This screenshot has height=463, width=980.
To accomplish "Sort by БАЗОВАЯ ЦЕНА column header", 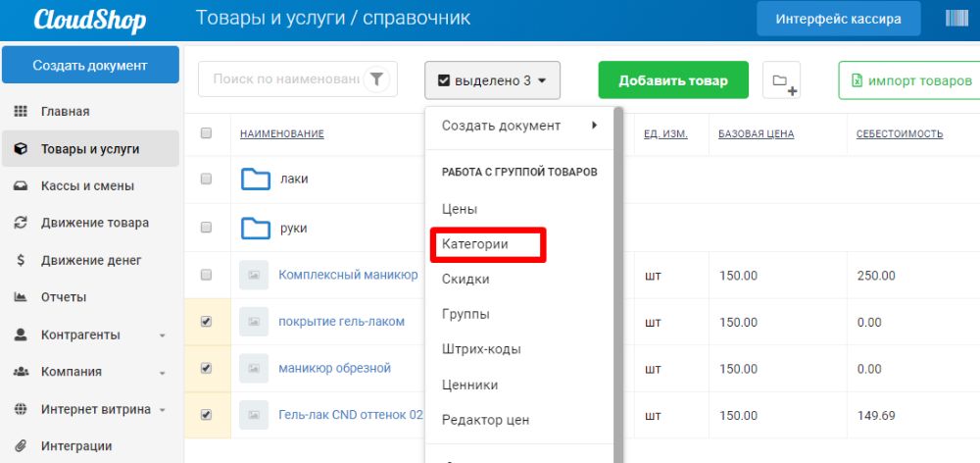I will [x=757, y=133].
